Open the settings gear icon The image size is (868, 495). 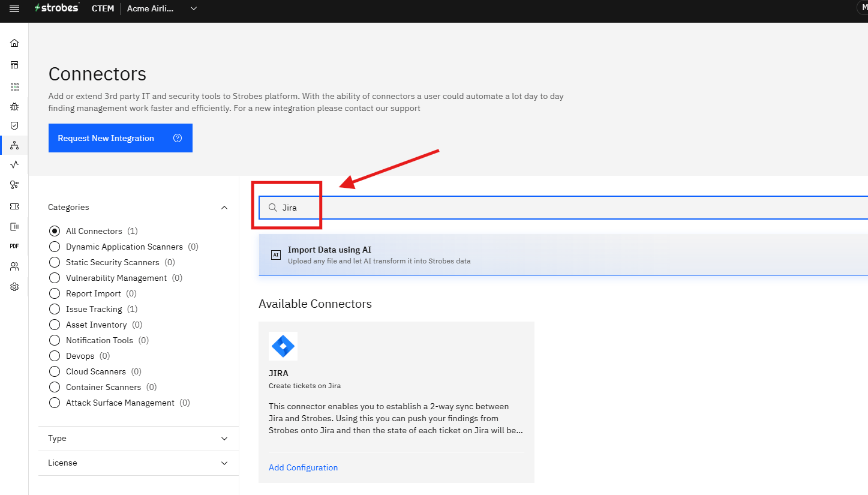pyautogui.click(x=14, y=287)
